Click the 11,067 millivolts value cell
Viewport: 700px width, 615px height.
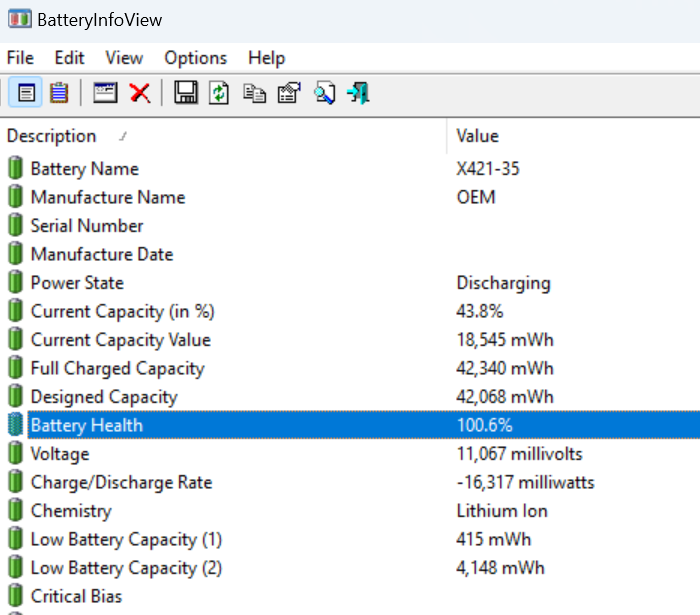[x=520, y=454]
